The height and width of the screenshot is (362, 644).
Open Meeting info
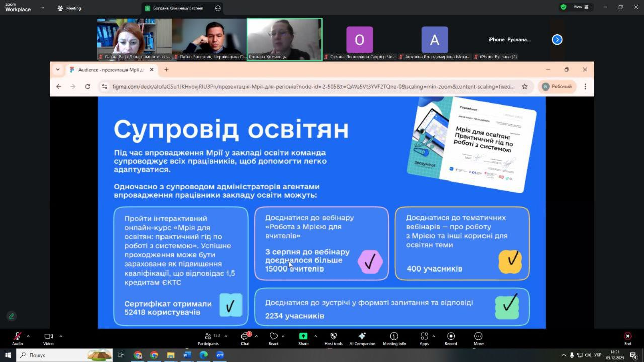[x=394, y=339]
